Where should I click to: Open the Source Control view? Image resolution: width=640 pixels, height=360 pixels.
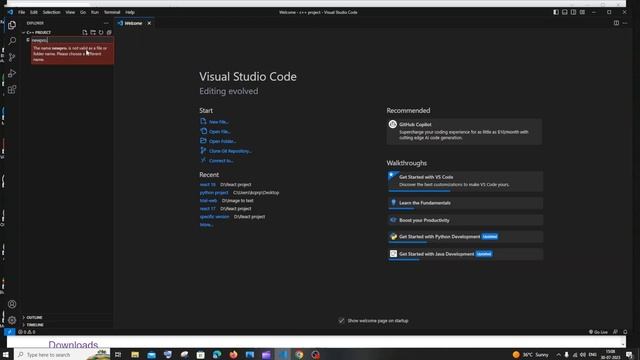(12, 57)
